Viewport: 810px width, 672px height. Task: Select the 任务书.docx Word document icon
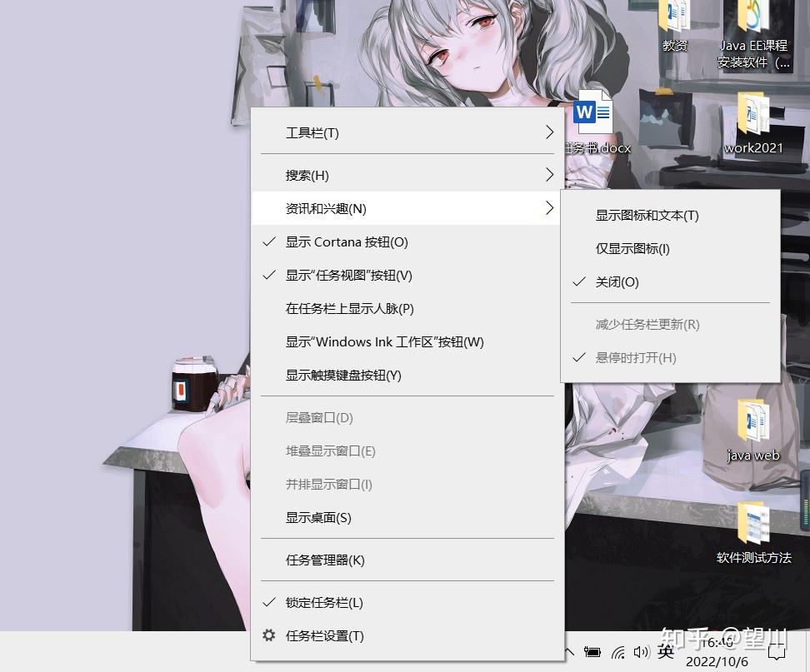click(x=592, y=113)
